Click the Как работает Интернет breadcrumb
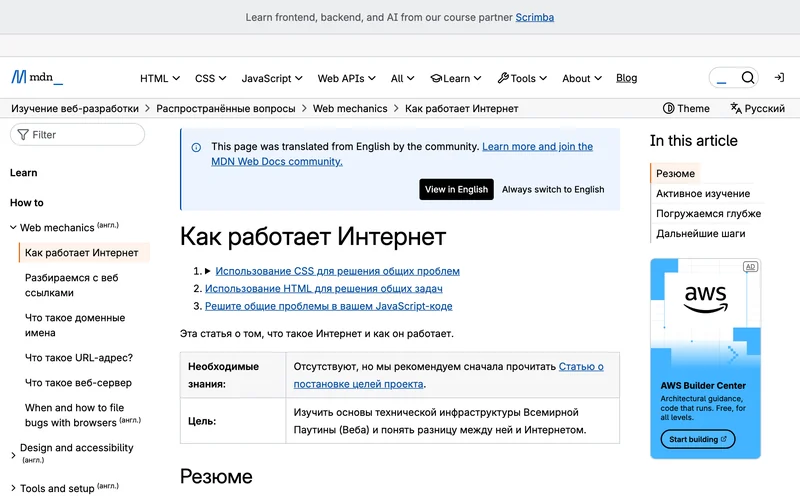800x500 pixels. (x=461, y=108)
